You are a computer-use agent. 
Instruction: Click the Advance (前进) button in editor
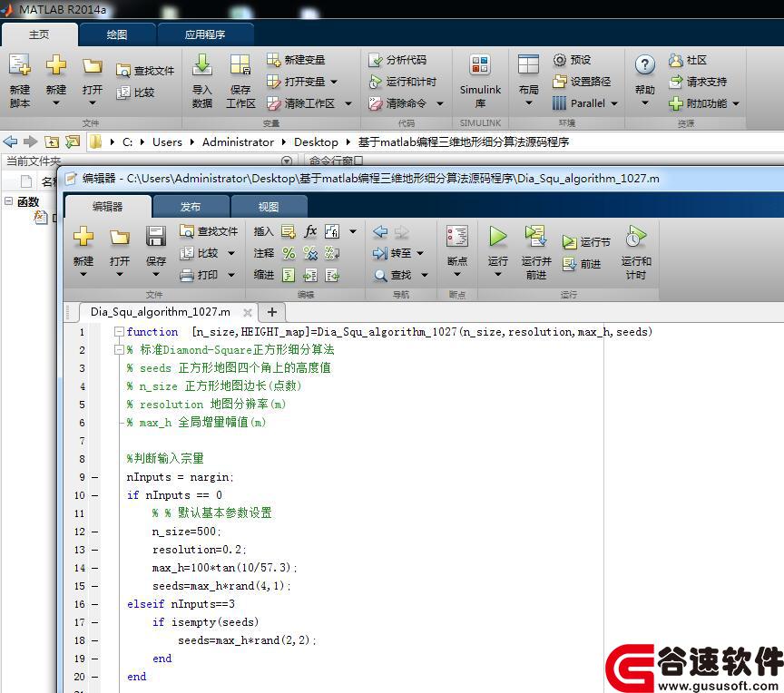[x=582, y=264]
